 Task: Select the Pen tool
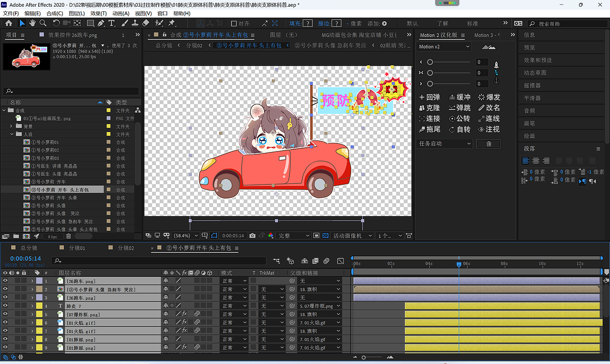point(101,23)
